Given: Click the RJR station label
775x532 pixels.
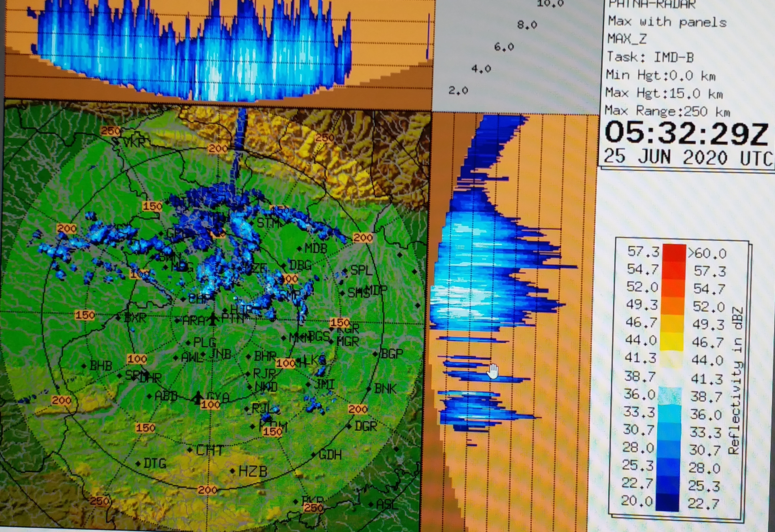Looking at the screenshot, I should [264, 374].
